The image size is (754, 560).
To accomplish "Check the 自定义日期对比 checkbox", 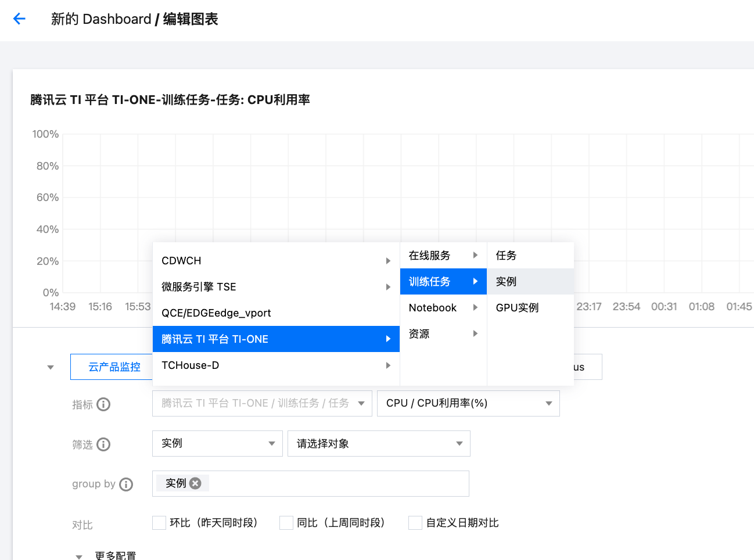I will [415, 523].
